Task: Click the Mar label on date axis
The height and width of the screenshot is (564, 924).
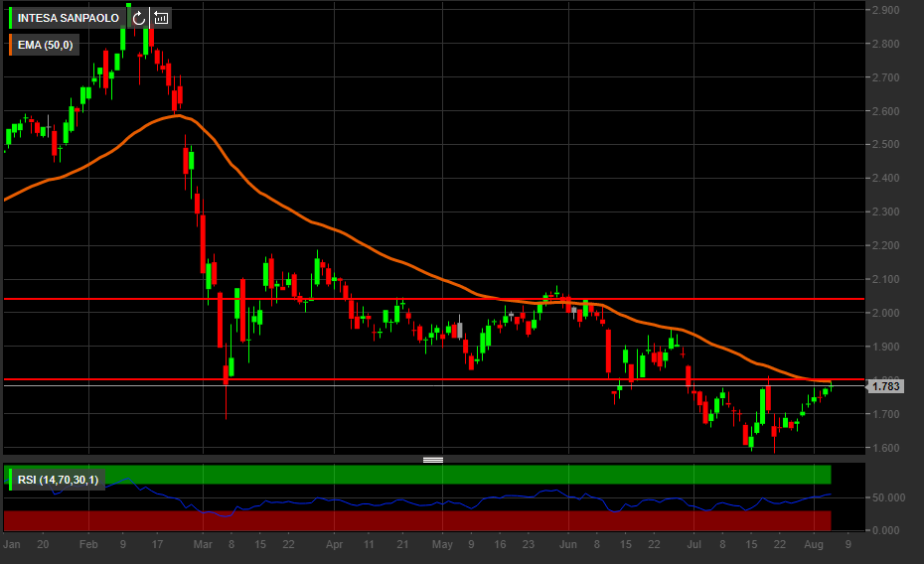Action: (x=204, y=545)
